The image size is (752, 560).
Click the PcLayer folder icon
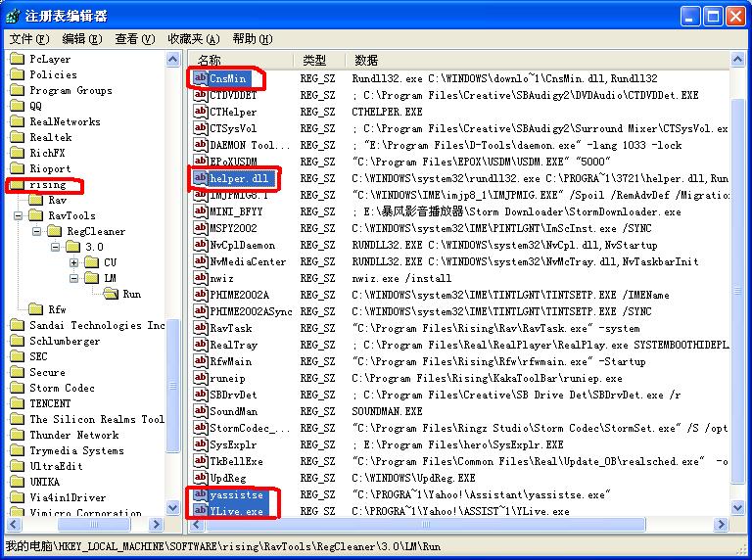[17, 59]
